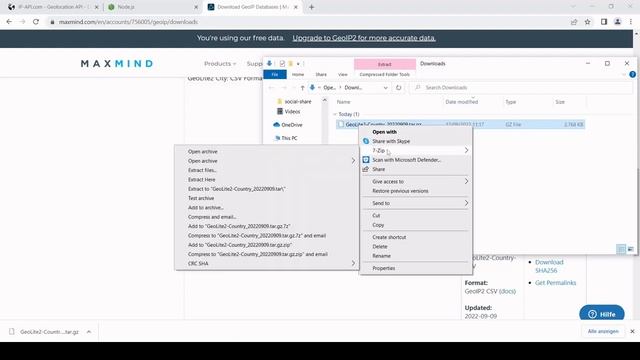The width and height of the screenshot is (640, 360).
Task: Click properties icon in Explorer quick access toolbar
Action: [x=282, y=64]
